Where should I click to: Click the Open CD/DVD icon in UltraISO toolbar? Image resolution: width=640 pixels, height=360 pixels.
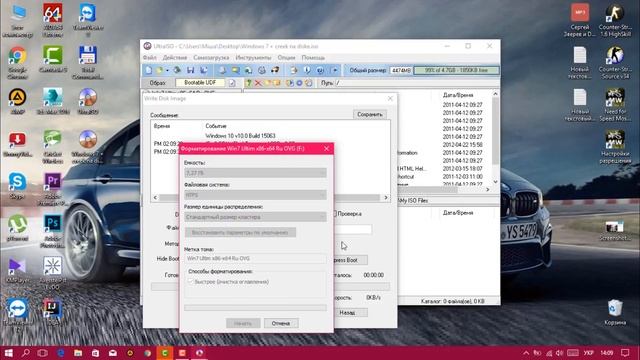coord(177,70)
